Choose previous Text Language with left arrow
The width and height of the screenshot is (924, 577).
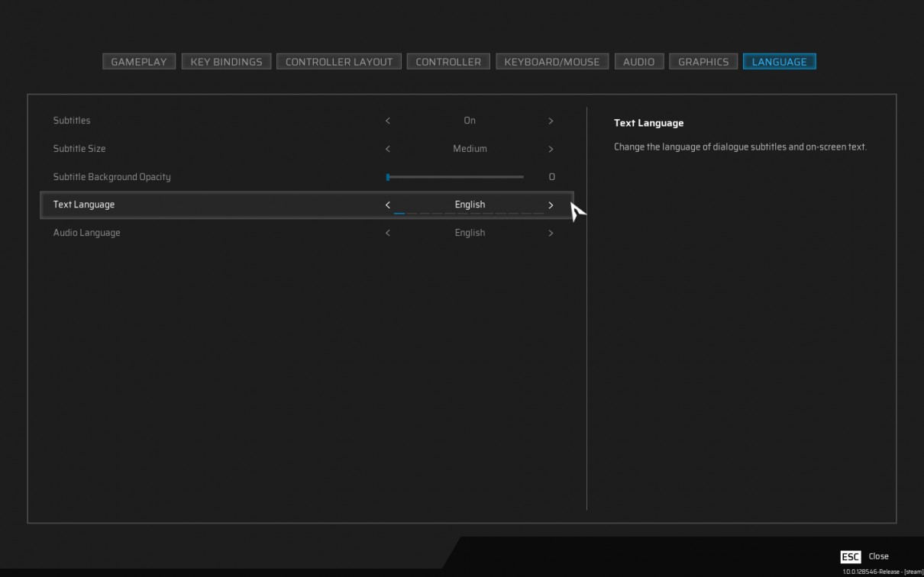(388, 205)
